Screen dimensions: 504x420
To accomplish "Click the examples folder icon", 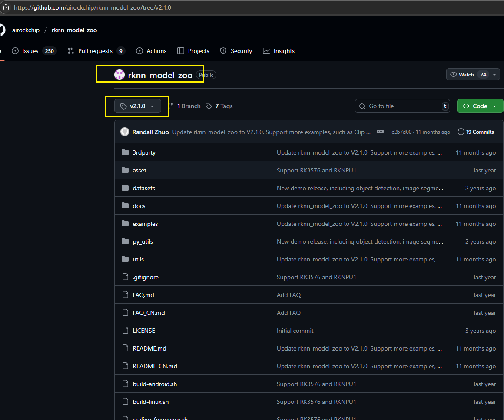I will tap(125, 223).
